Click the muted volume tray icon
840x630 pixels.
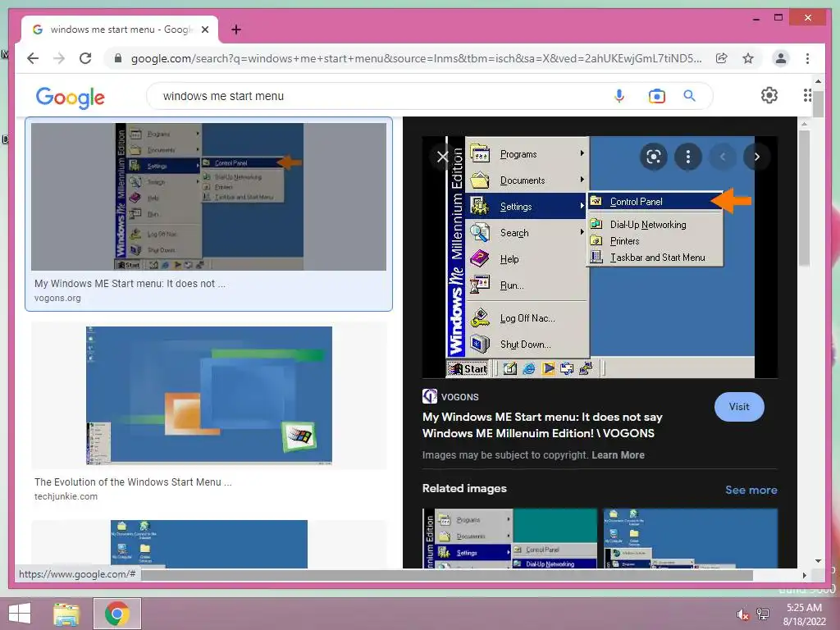click(x=742, y=614)
